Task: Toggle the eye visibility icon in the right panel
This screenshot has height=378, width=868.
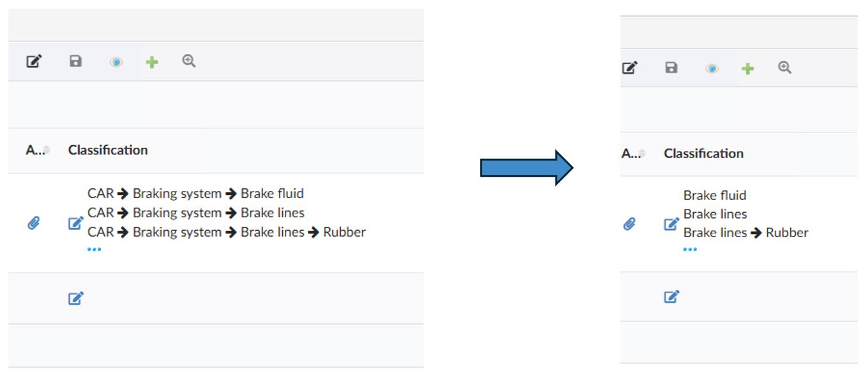Action: (712, 68)
